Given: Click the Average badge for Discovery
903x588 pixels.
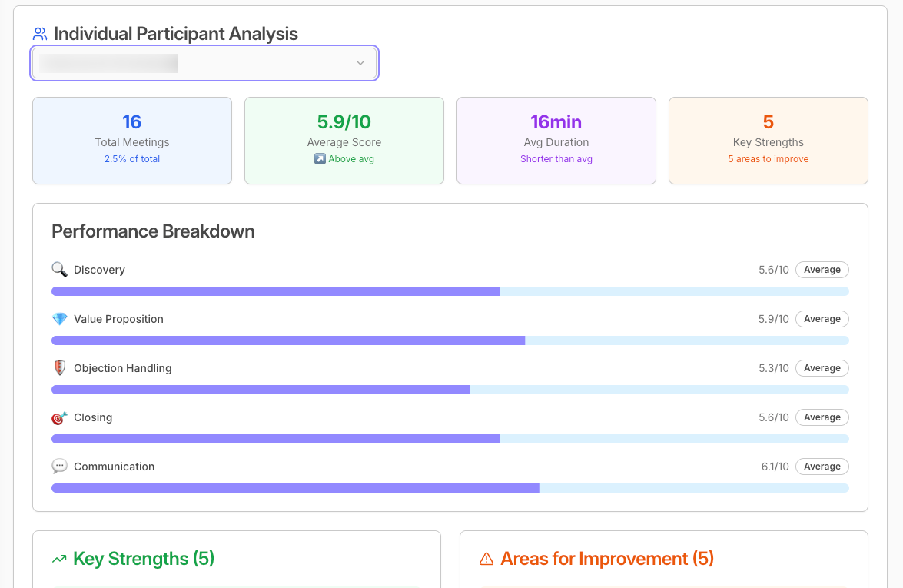Looking at the screenshot, I should (822, 270).
